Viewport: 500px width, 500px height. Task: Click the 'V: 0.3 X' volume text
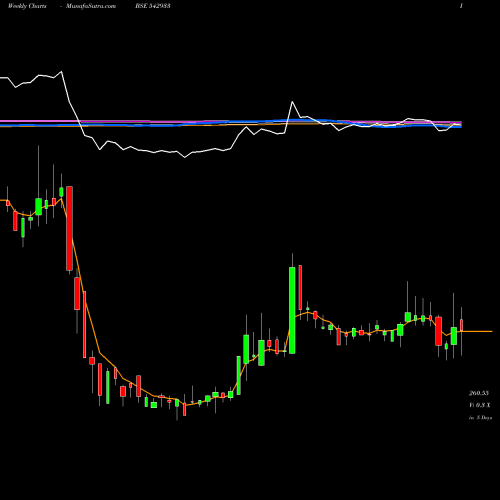[x=480, y=405]
